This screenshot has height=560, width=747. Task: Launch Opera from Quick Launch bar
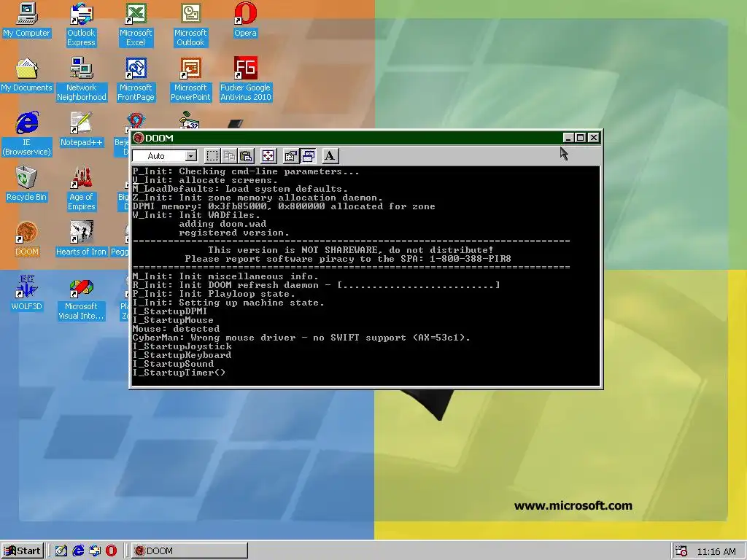pyautogui.click(x=111, y=551)
